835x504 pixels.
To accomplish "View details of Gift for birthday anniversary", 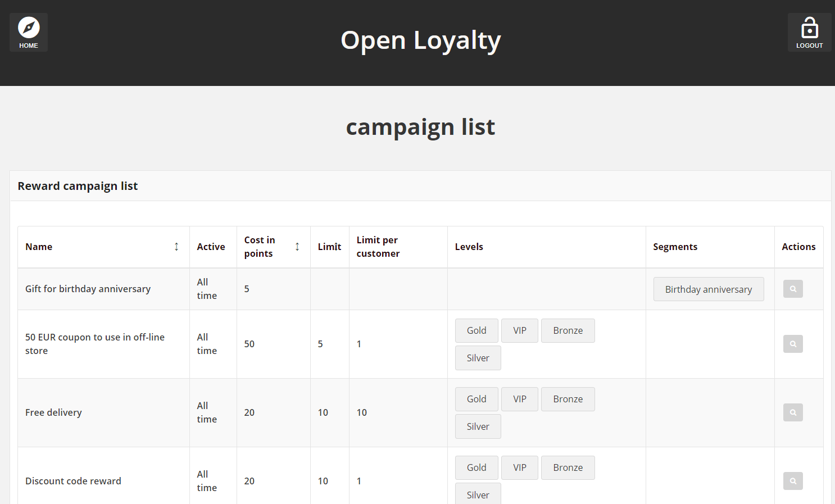I will 793,289.
